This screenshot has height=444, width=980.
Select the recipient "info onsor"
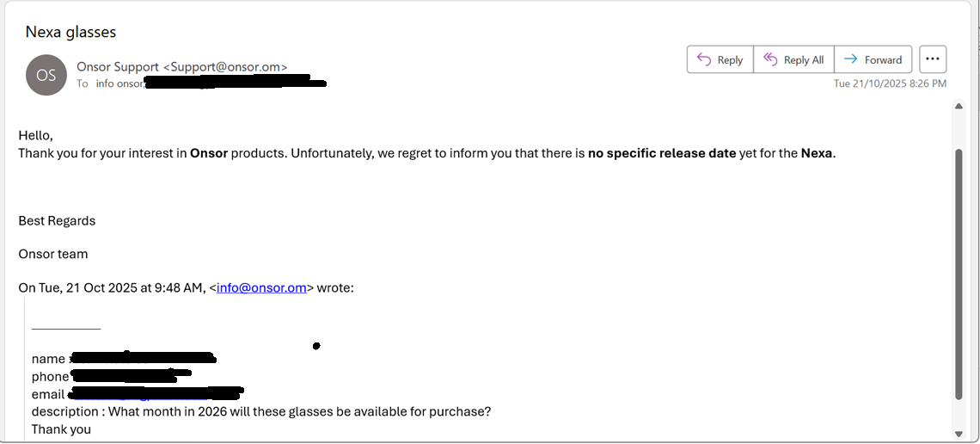click(119, 83)
